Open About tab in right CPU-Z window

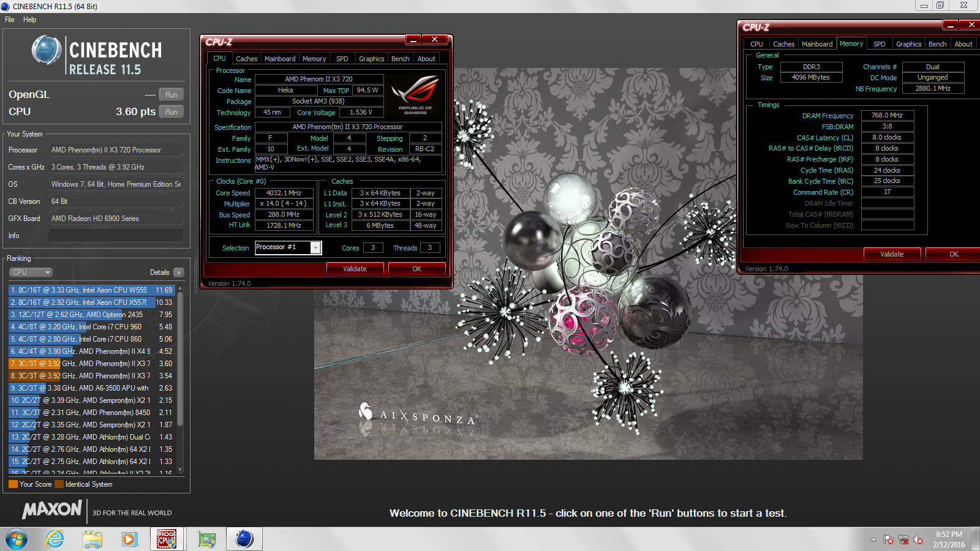point(963,44)
